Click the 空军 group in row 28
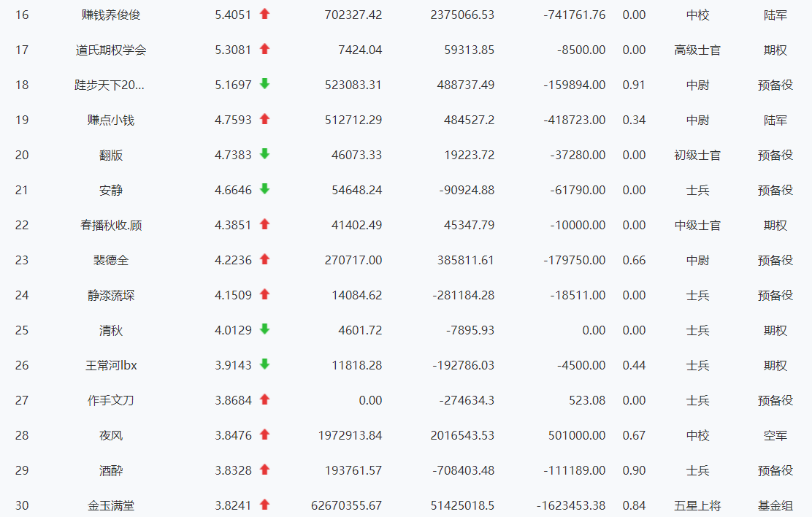The height and width of the screenshot is (517, 812). [x=775, y=435]
